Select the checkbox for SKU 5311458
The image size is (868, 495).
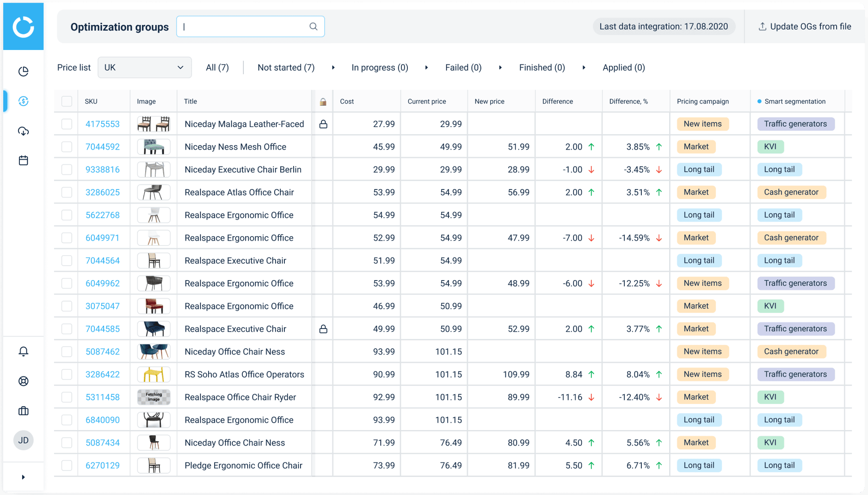point(67,397)
